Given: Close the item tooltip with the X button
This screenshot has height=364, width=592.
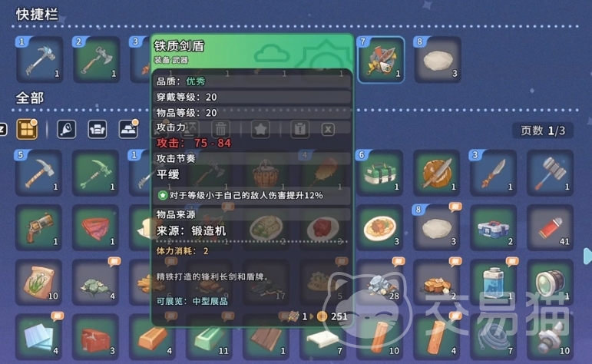Looking at the screenshot, I should click(x=328, y=130).
